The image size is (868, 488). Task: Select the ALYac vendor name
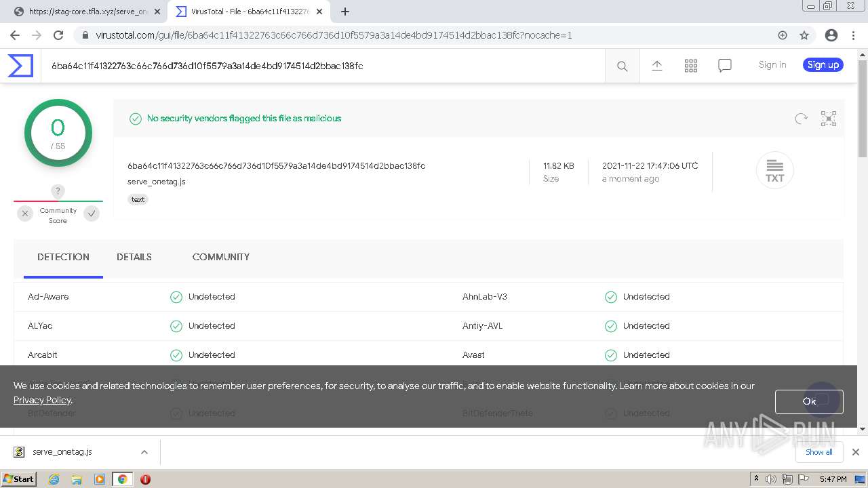coord(40,326)
